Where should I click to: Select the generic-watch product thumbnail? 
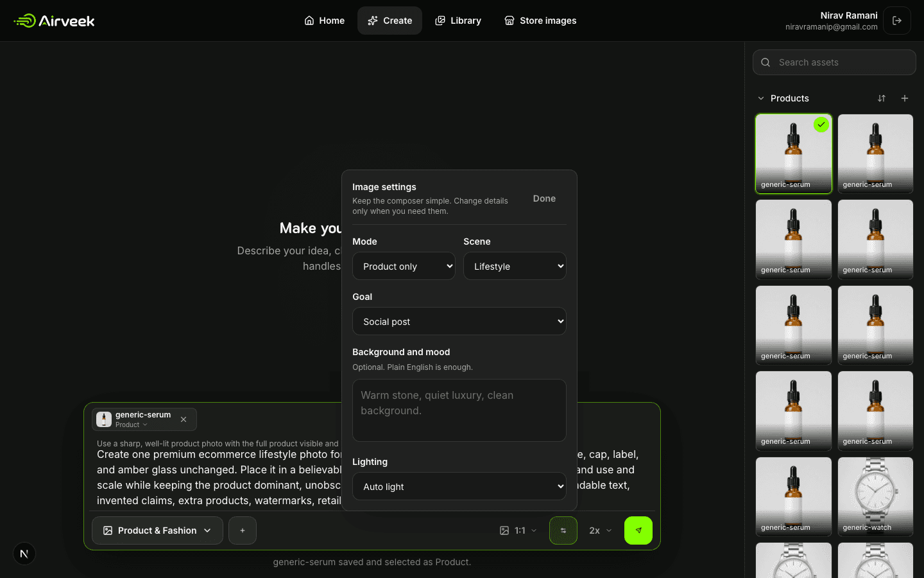click(x=875, y=496)
